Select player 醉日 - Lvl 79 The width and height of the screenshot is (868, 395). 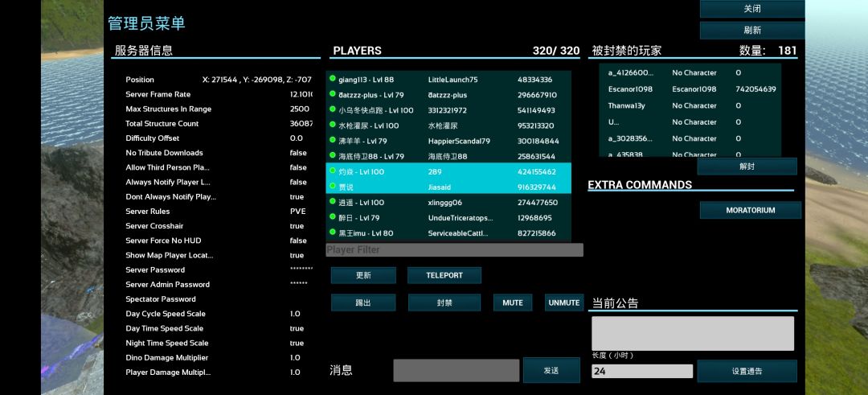(448, 218)
